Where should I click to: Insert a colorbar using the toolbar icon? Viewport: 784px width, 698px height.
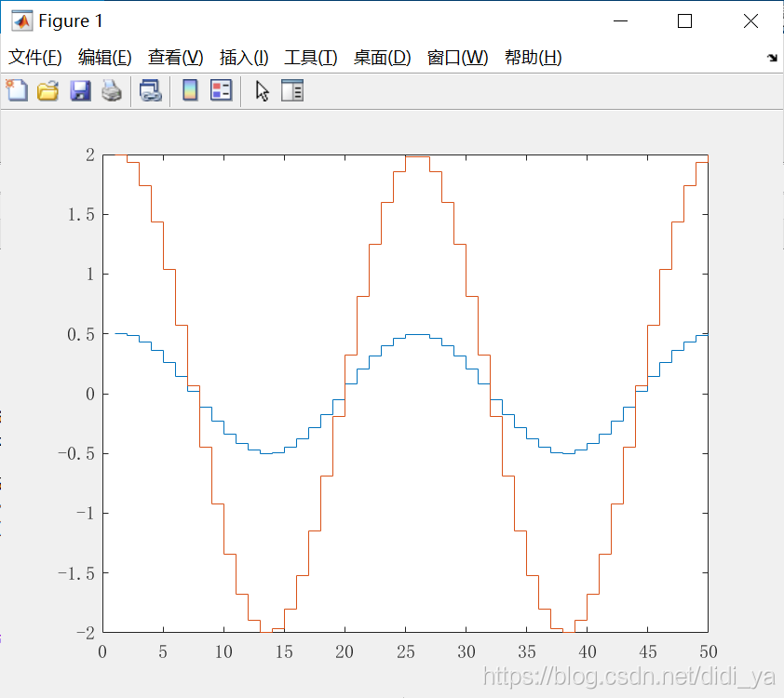190,90
